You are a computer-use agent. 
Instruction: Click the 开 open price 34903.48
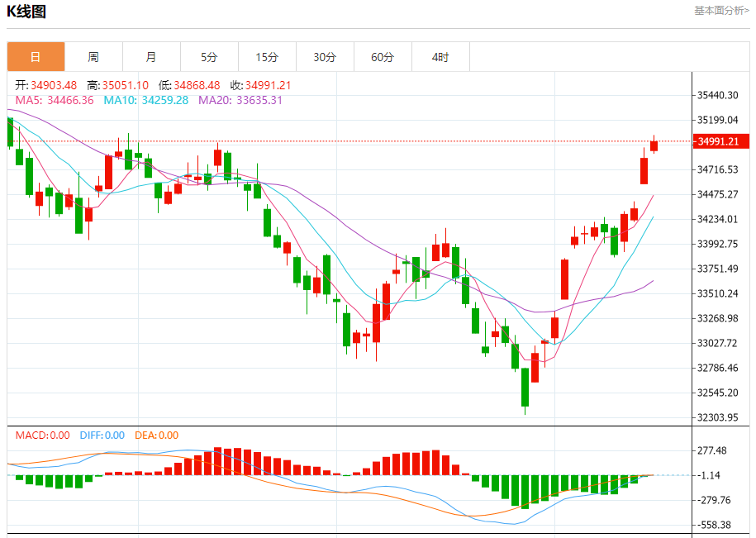[x=54, y=85]
